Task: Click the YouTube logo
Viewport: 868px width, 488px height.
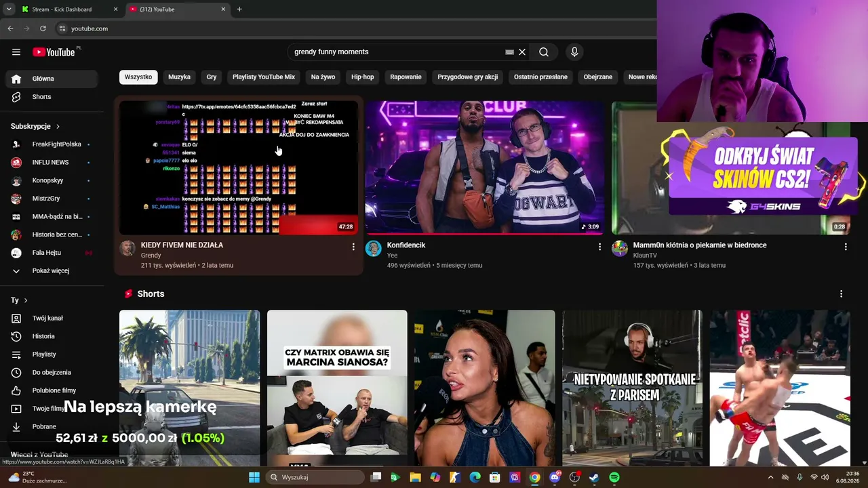Action: tap(54, 52)
